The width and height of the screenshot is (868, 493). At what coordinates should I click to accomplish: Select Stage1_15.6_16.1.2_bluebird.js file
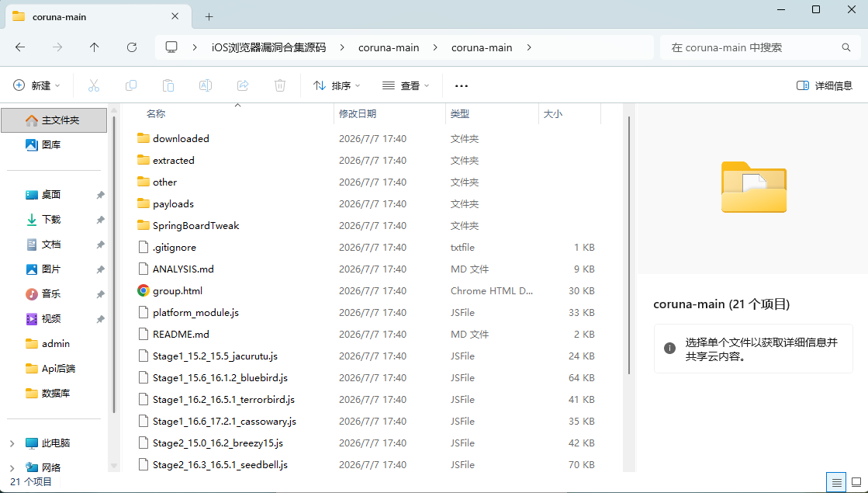[x=220, y=378]
